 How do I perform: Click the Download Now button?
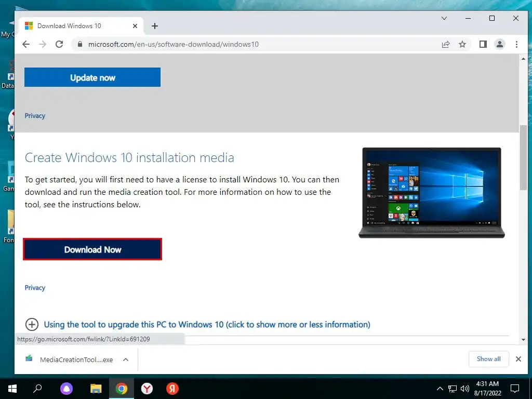coord(92,249)
